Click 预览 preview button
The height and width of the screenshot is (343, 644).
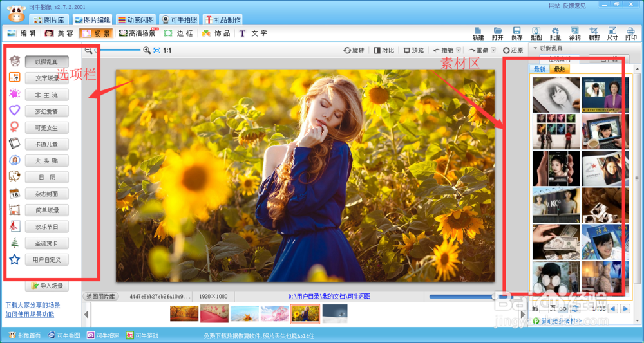413,50
